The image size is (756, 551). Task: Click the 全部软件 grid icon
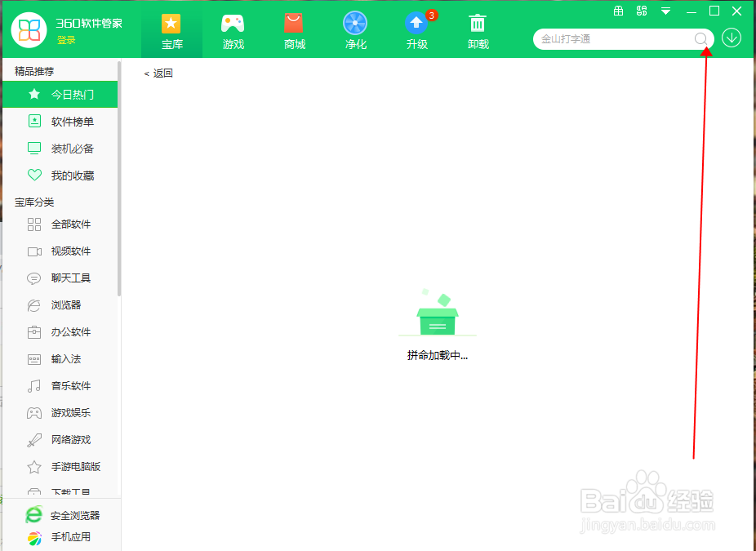click(x=34, y=224)
